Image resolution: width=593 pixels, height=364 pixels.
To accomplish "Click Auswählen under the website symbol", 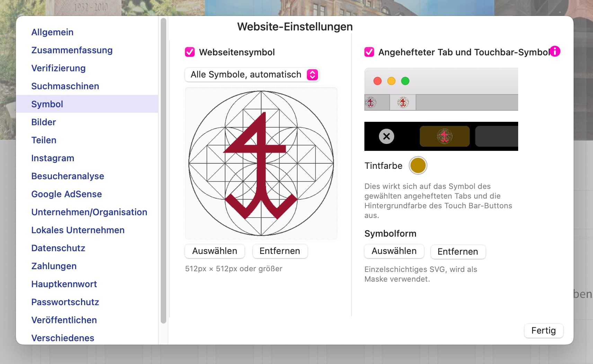I will pyautogui.click(x=215, y=251).
